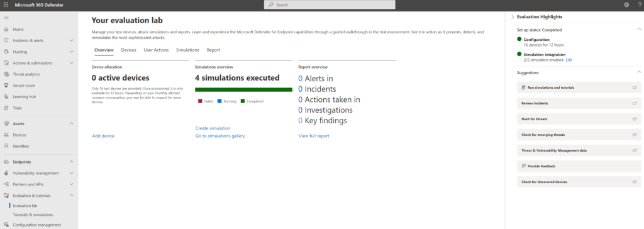Click the 0 Investigations count
Viewport: 644px width, 229px height.
click(x=300, y=109)
